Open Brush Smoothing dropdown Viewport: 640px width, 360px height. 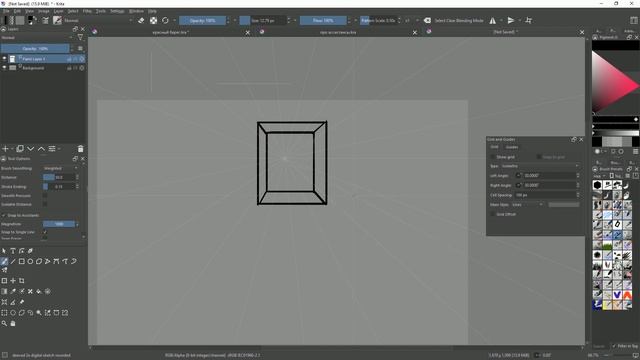(60, 168)
